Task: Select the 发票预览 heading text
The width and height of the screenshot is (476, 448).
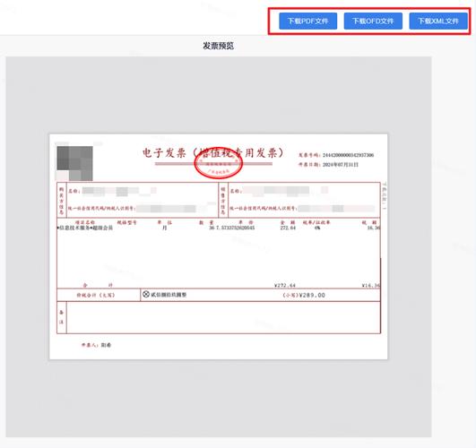Action: [218, 46]
